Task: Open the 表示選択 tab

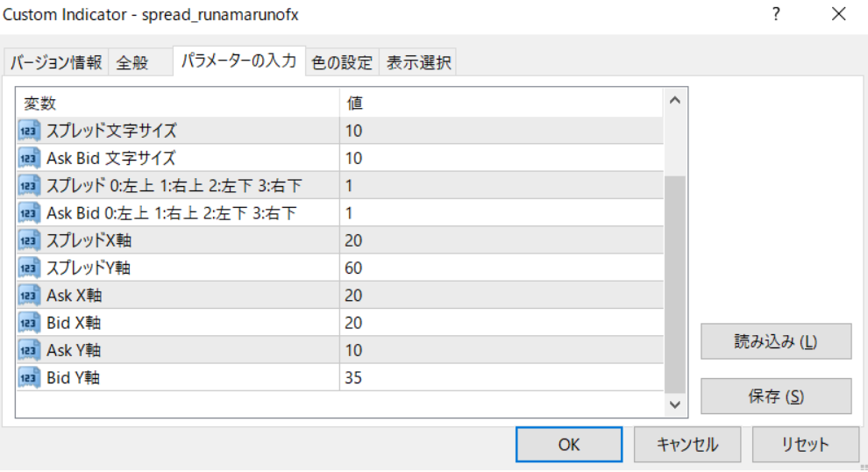Action: point(419,63)
